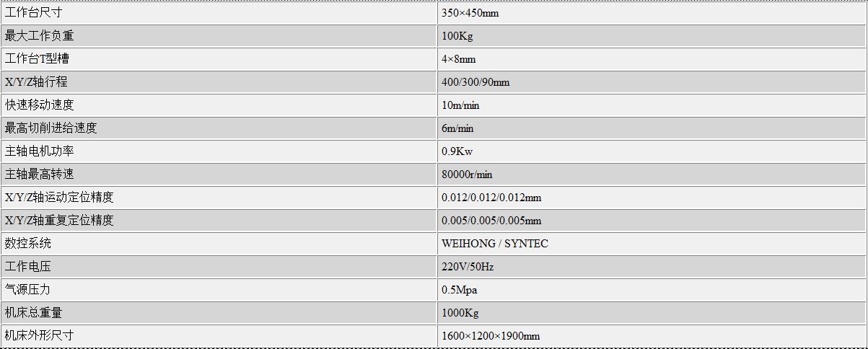Select the 10m/min speed value
This screenshot has height=349, width=868.
pos(460,105)
